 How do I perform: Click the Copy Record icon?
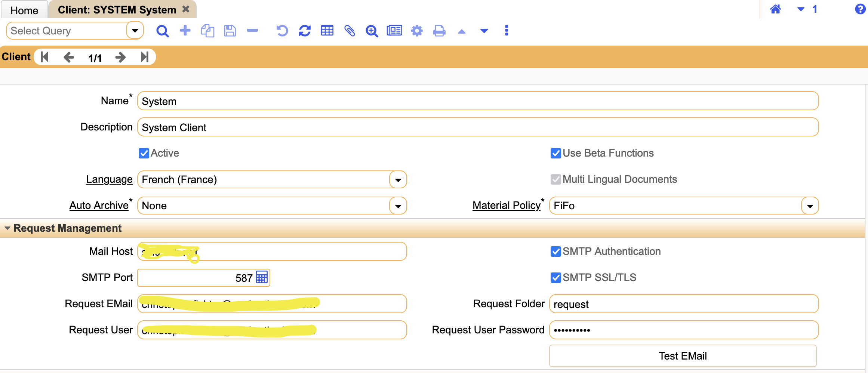pyautogui.click(x=207, y=31)
